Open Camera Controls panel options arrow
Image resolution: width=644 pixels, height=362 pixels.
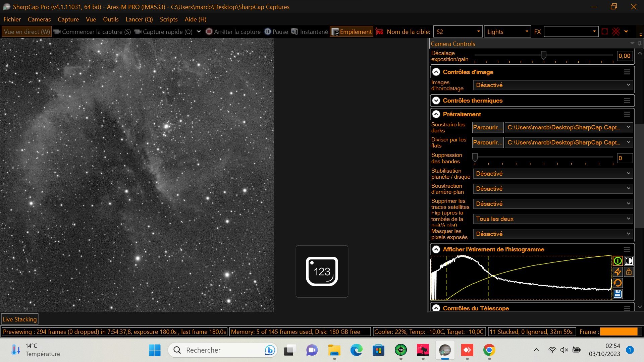(x=632, y=44)
